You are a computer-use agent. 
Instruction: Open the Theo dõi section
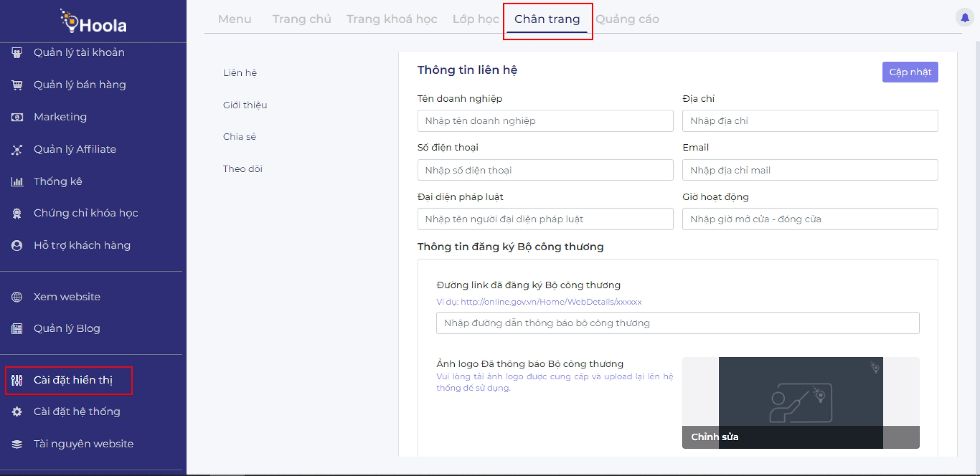tap(242, 169)
